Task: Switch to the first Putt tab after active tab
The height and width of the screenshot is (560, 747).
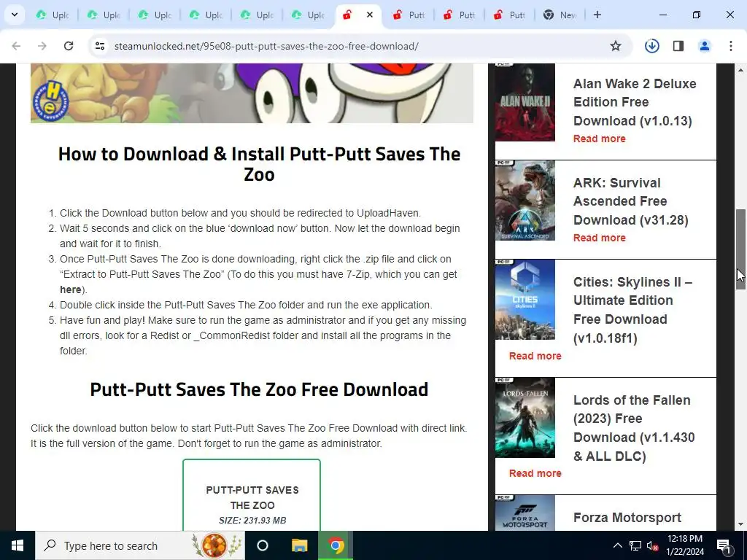Action: (x=409, y=15)
